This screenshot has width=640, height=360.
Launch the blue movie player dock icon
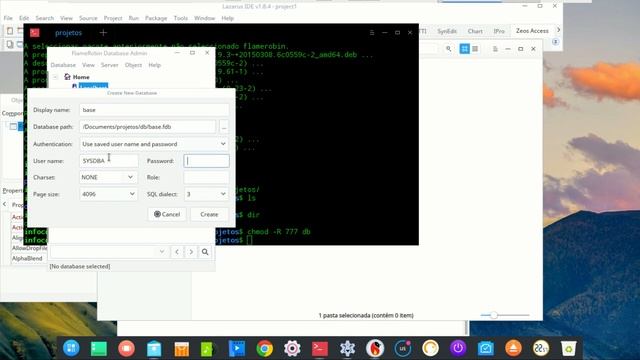[236, 349]
